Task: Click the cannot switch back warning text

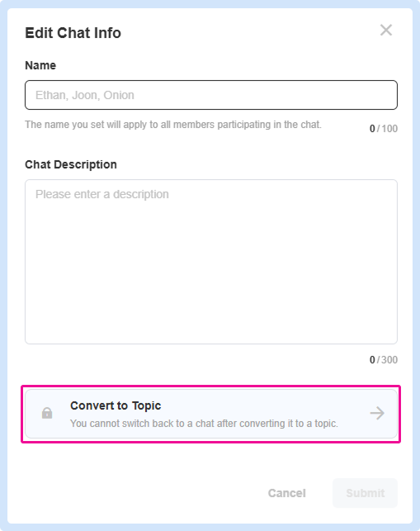Action: tap(204, 424)
